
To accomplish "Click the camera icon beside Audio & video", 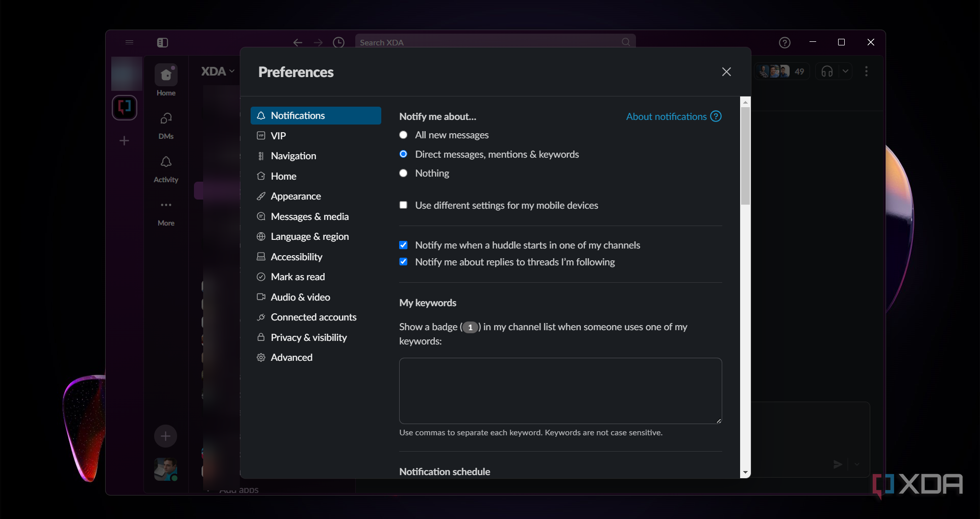I will point(261,297).
